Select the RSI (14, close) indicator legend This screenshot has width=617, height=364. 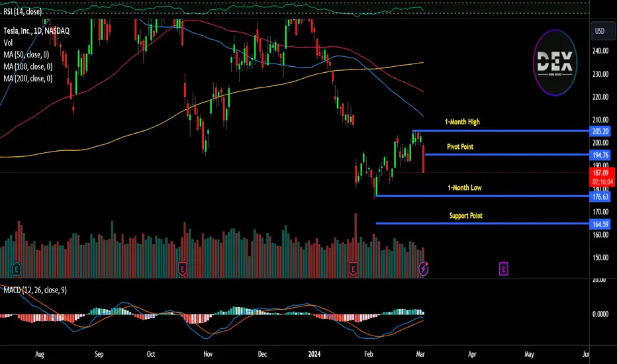[23, 11]
